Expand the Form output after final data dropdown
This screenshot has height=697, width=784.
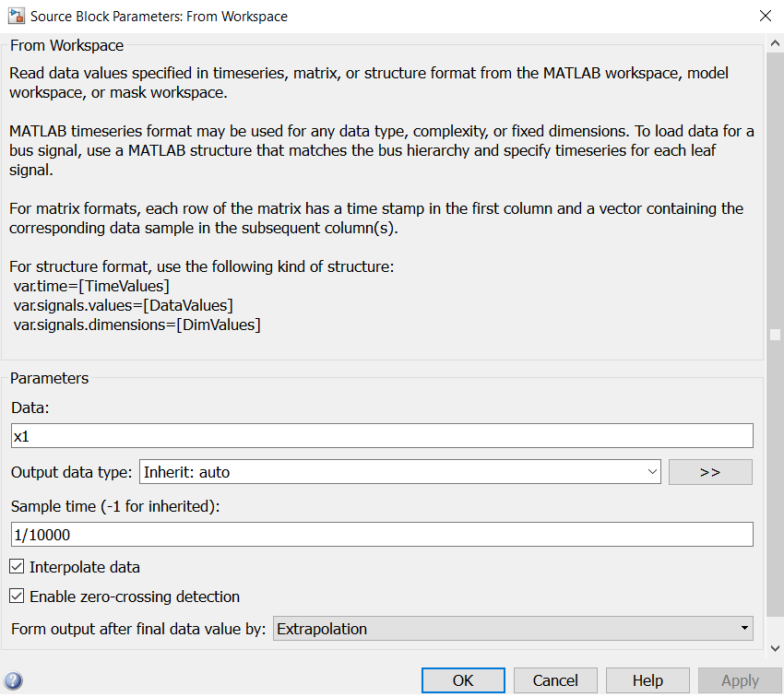(x=744, y=628)
